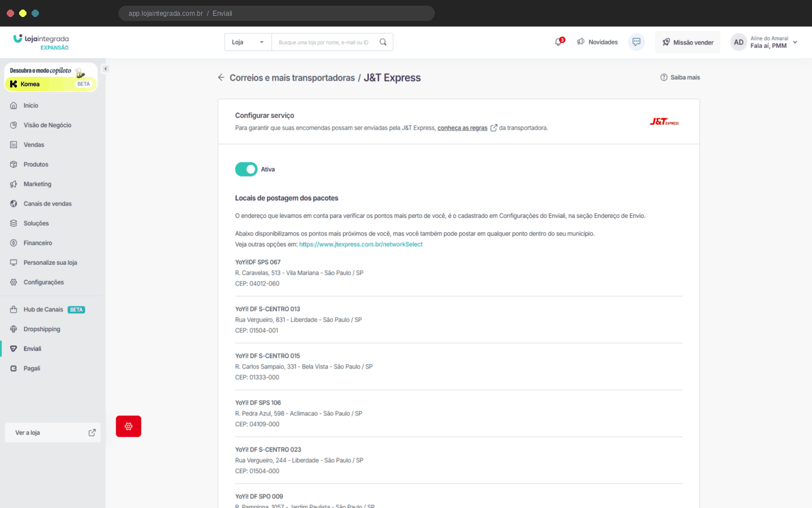Click the red floating gear button

click(x=129, y=426)
